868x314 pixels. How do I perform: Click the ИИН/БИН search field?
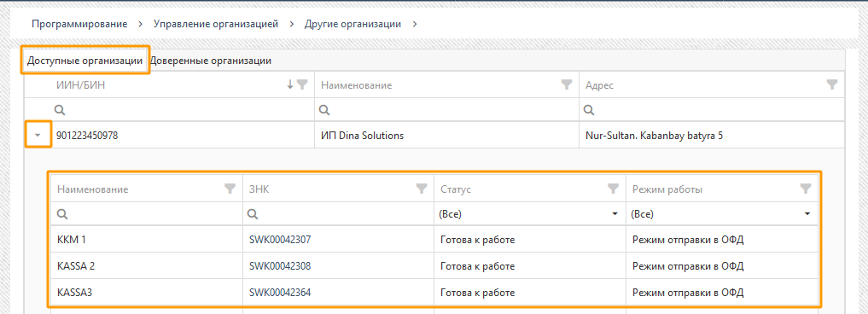click(182, 110)
